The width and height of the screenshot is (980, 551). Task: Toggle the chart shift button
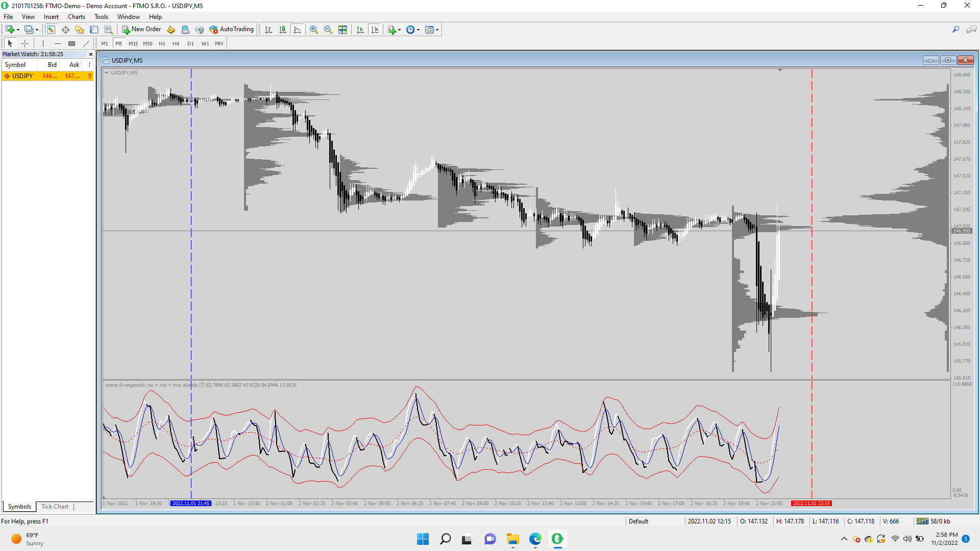tap(375, 30)
